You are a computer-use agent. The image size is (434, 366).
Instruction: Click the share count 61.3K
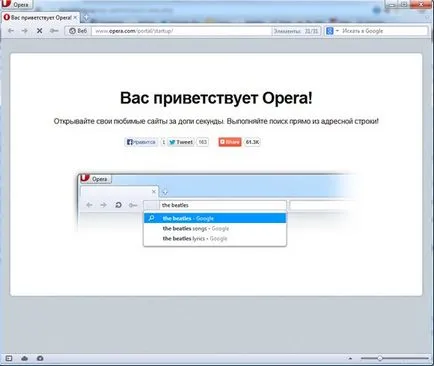(252, 142)
